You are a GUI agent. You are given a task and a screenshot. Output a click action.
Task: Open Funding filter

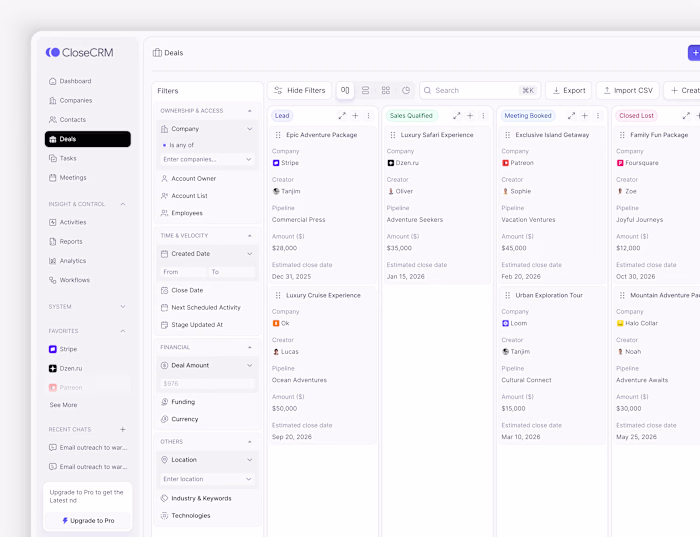point(208,402)
